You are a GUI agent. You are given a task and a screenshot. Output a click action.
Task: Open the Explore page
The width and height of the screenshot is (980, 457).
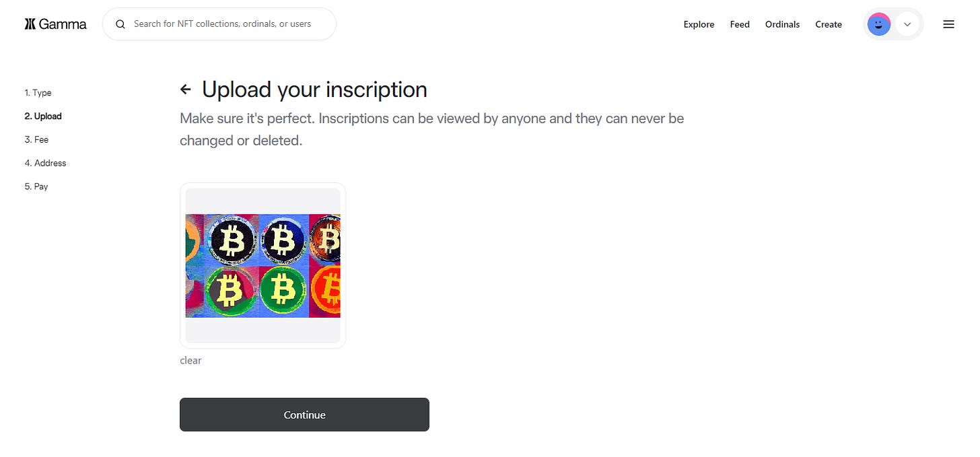pyautogui.click(x=699, y=24)
